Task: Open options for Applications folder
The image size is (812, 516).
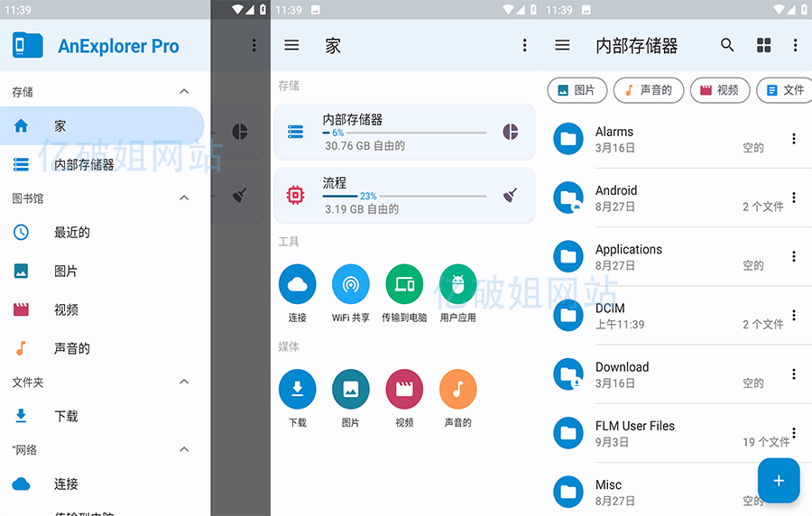Action: click(794, 257)
